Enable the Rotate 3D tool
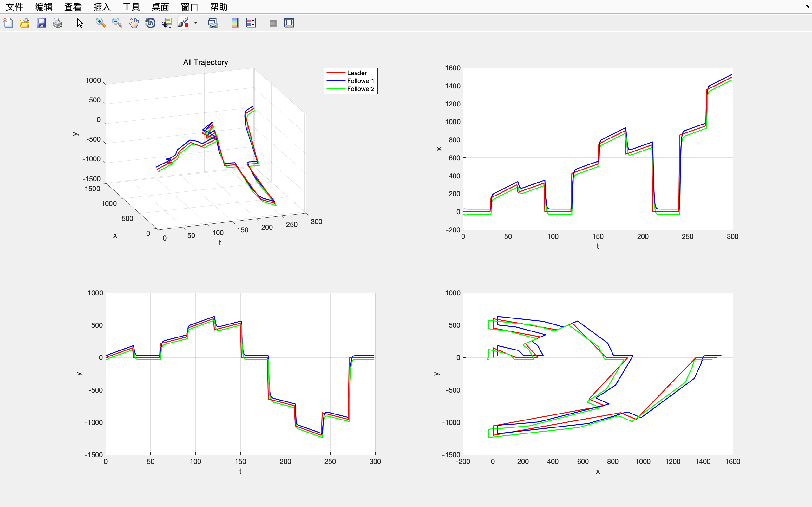812x507 pixels. point(150,23)
